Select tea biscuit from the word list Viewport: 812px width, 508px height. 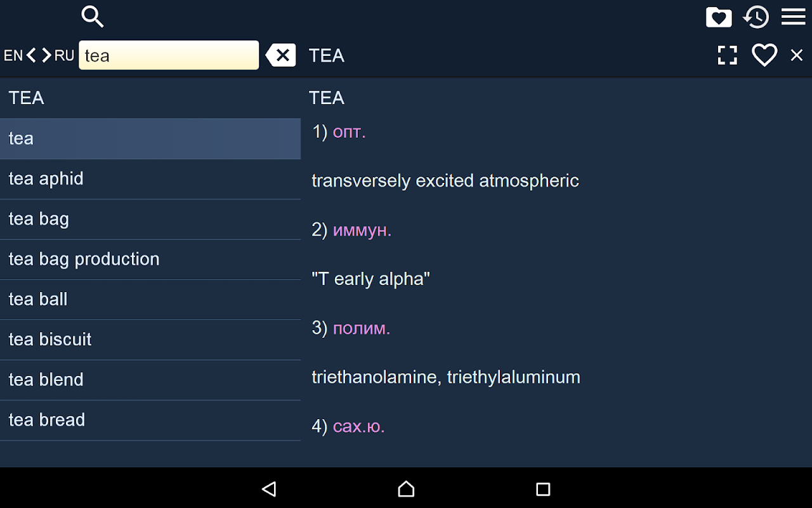(x=150, y=340)
